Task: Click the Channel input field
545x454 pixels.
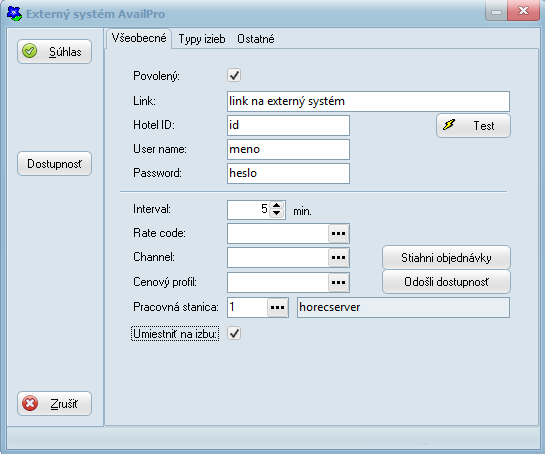Action: (278, 258)
